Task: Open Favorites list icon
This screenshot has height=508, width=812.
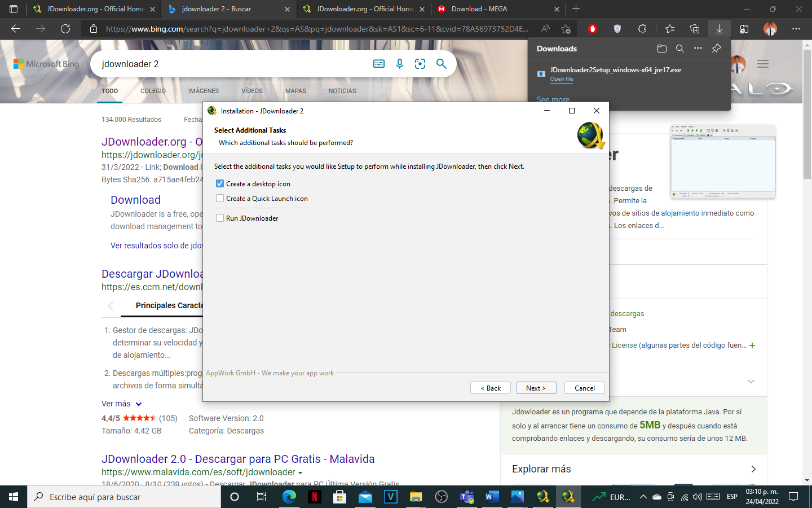Action: coord(669,29)
